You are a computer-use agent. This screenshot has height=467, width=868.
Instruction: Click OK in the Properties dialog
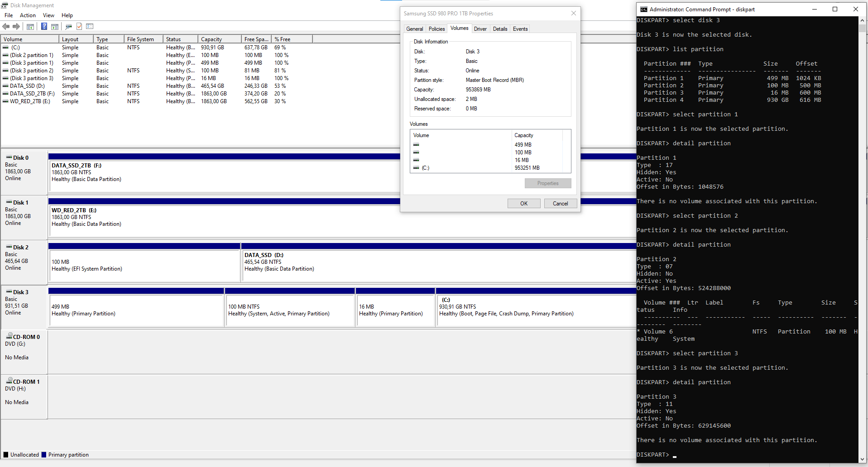(524, 204)
